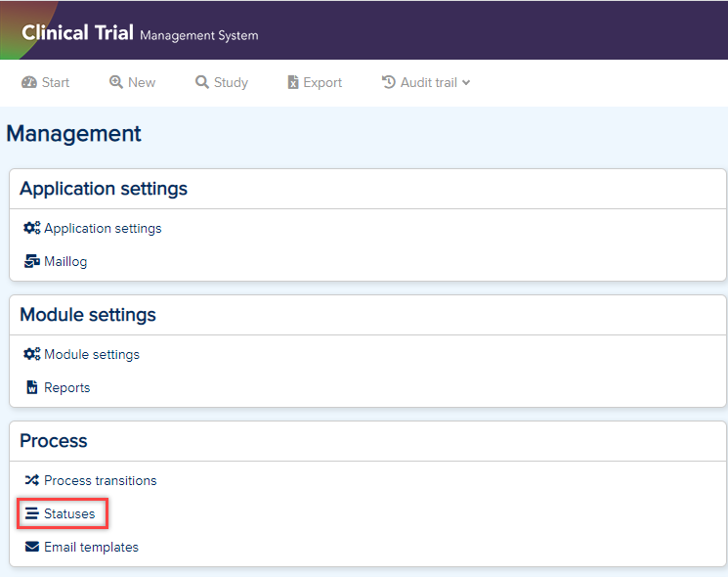Click the Start dashboard gauge icon
Screen dimensions: 728x577
click(x=28, y=83)
